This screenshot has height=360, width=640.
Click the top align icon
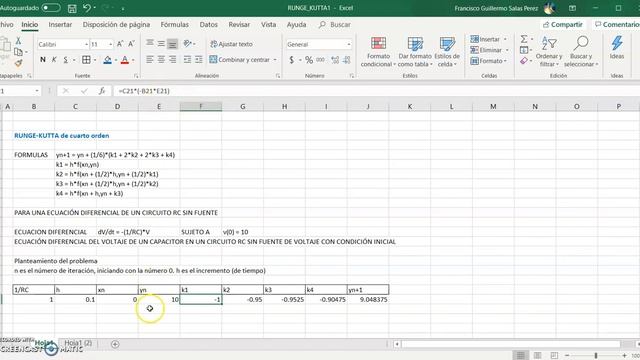click(x=150, y=43)
